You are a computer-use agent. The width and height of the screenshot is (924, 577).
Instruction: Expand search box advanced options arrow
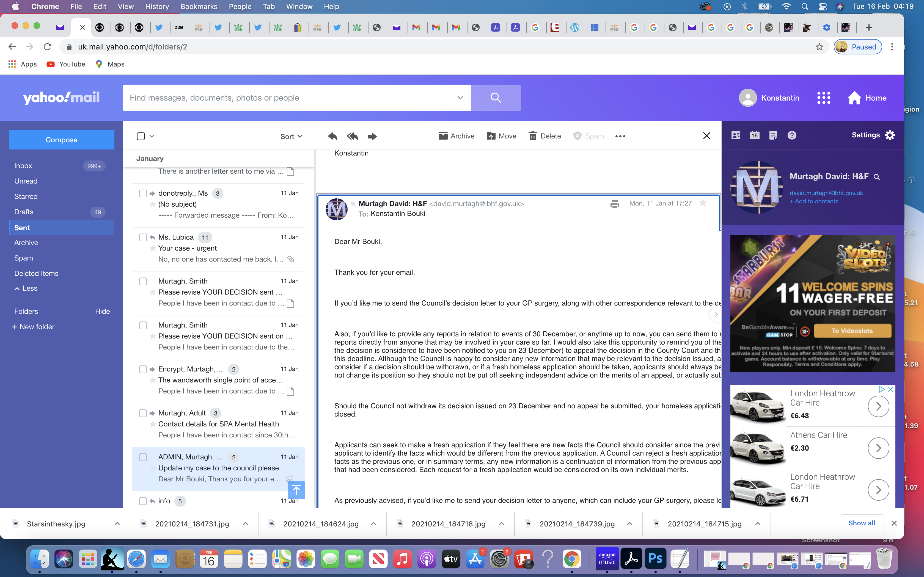point(460,98)
